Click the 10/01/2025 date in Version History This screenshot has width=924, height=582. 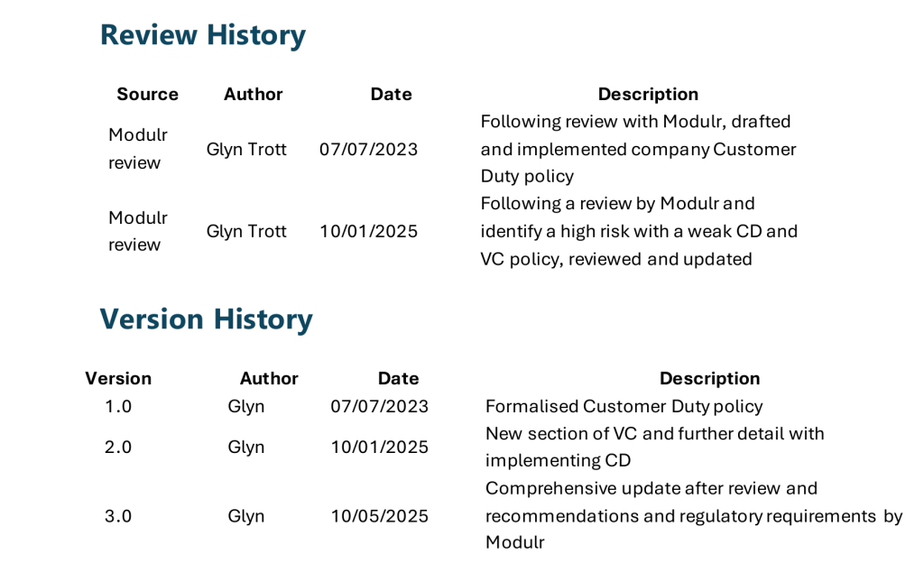tap(379, 447)
